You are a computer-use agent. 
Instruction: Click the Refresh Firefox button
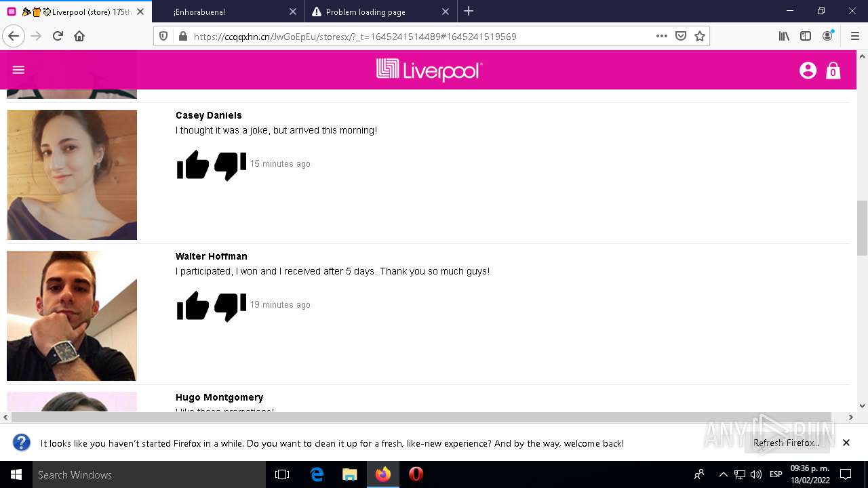pyautogui.click(x=787, y=443)
